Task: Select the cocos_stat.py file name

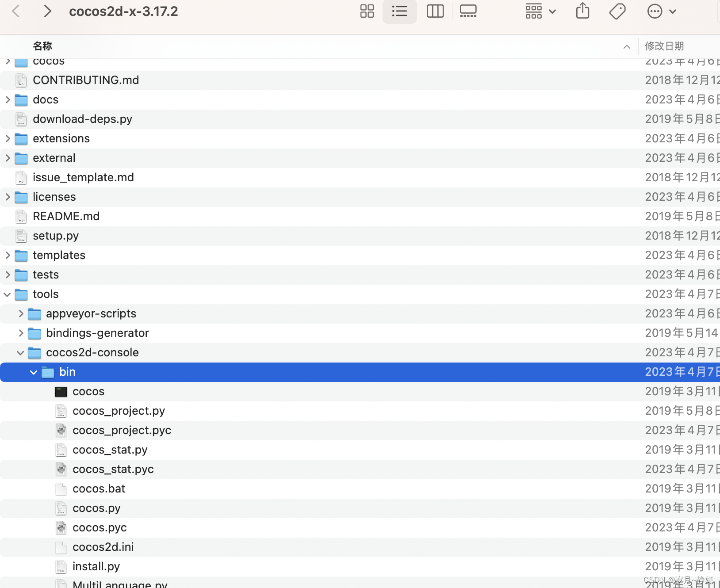Action: [x=110, y=450]
